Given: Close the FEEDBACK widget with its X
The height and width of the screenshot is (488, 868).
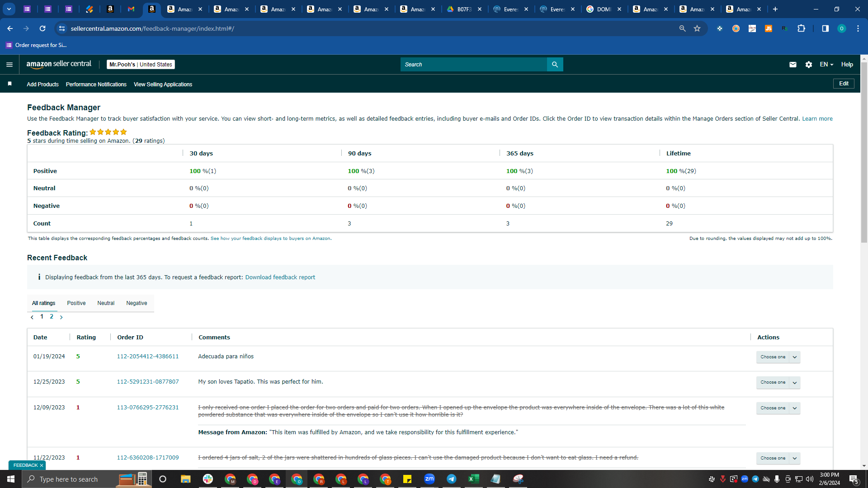Looking at the screenshot, I should click(42, 465).
